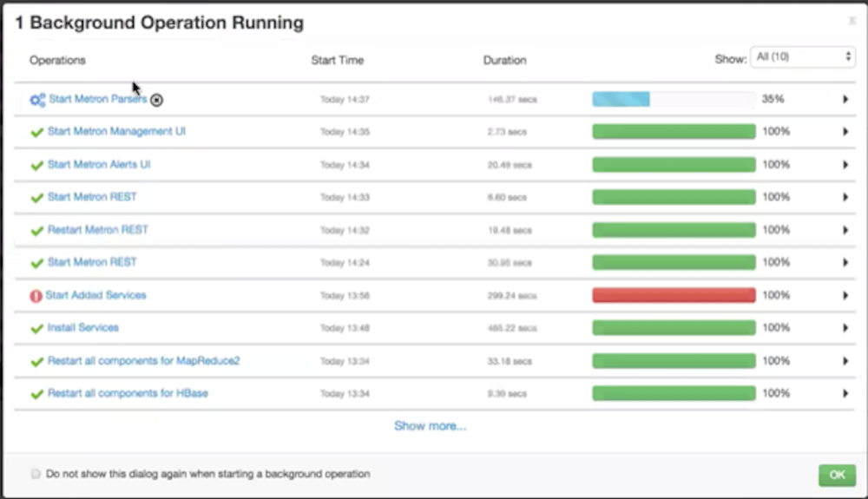This screenshot has width=868, height=499.
Task: Expand the Start Metron Management UI row arrow
Action: pyautogui.click(x=845, y=132)
